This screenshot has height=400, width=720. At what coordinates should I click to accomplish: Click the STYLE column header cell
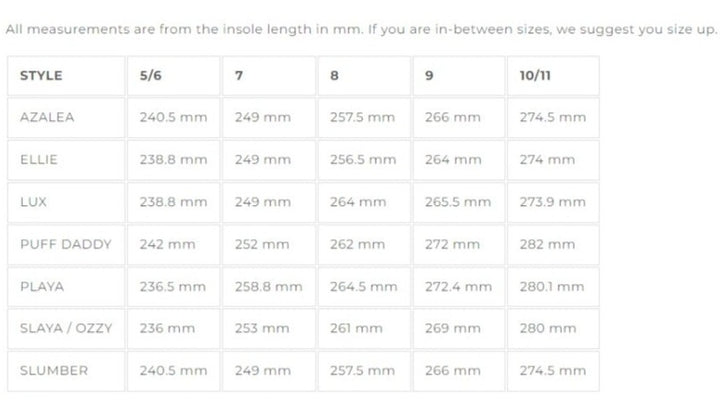[x=41, y=75]
